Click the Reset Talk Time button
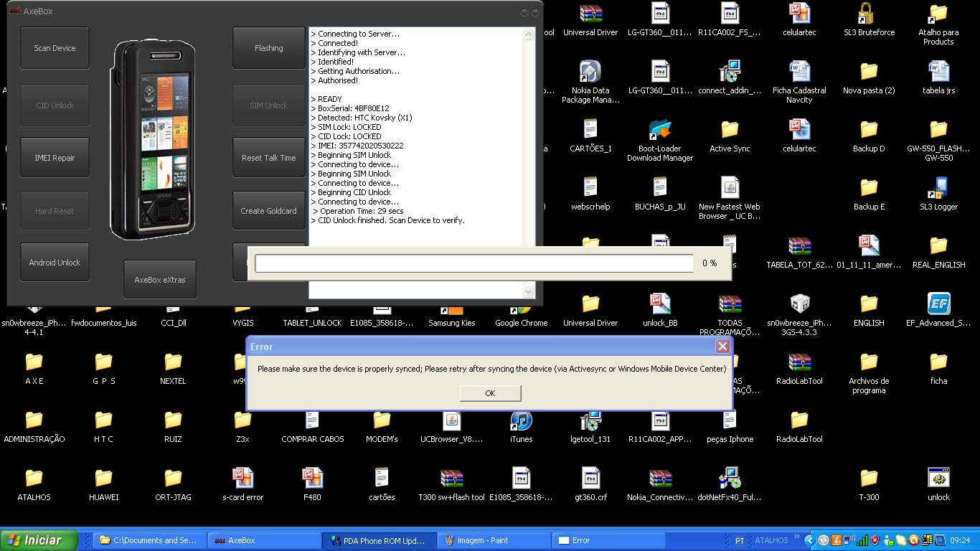The image size is (980, 551). coord(269,158)
